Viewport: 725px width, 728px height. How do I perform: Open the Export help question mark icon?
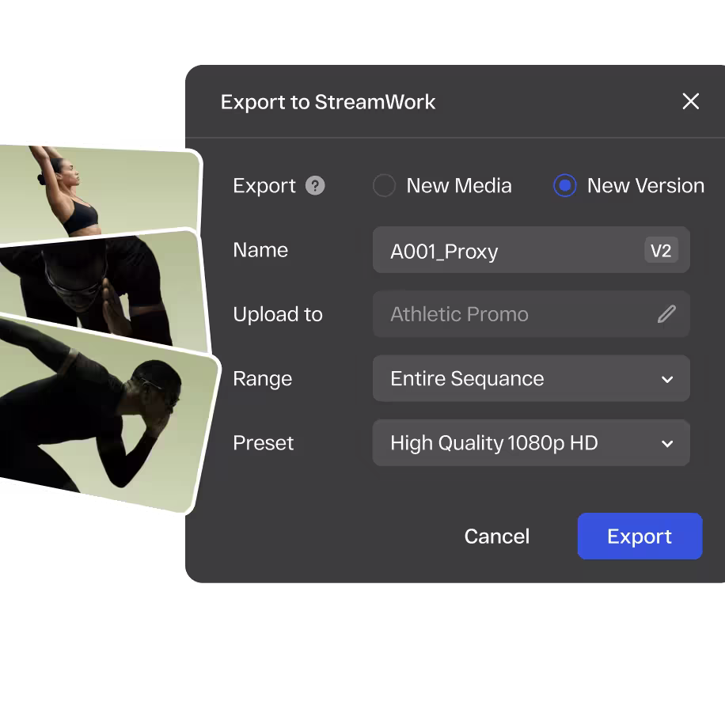(x=315, y=186)
